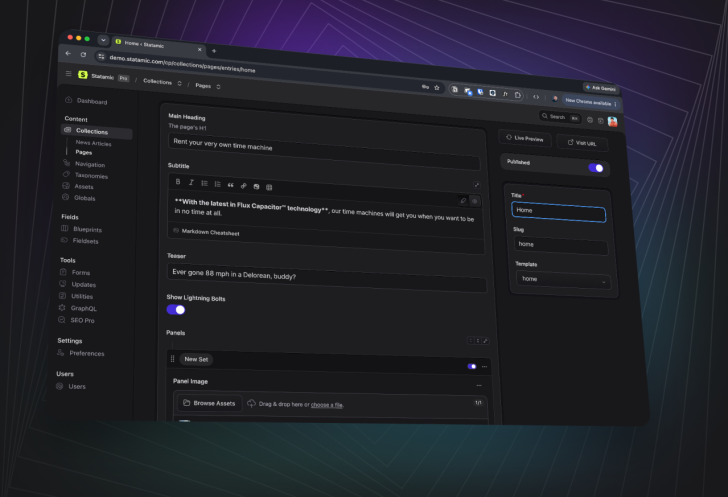The height and width of the screenshot is (497, 728).
Task: Toggle bold formatting in Subtitle editor
Action: click(x=178, y=182)
